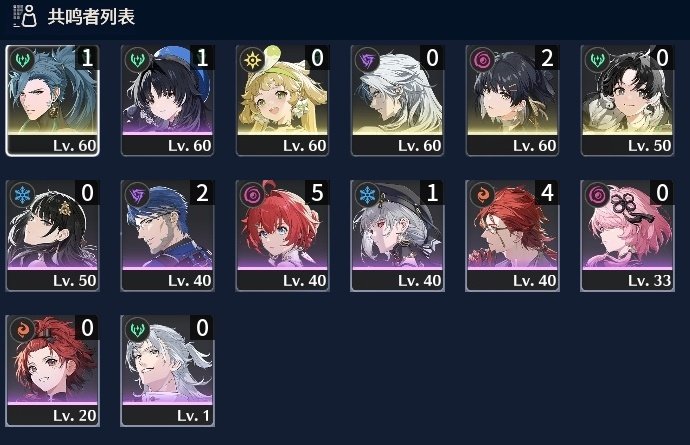
Task: Click the Glacio snowflake icon on Lv. 50 card
Action: click(22, 195)
